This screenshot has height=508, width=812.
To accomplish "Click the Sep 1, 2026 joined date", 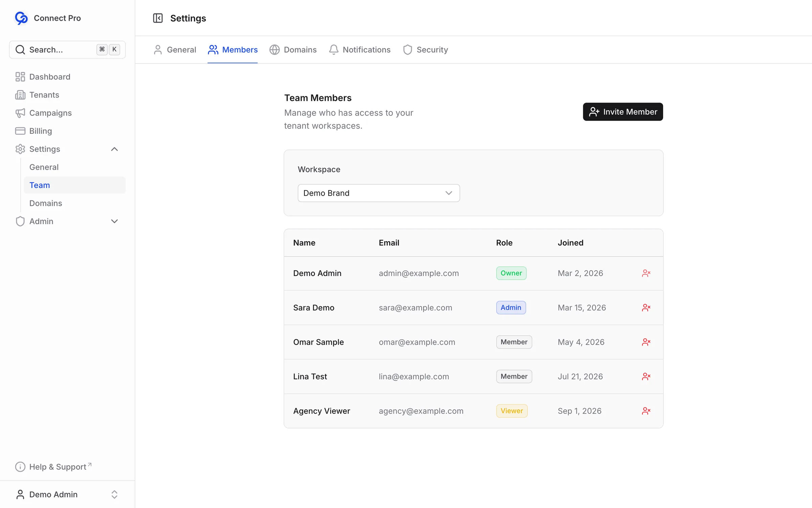I will pos(580,411).
